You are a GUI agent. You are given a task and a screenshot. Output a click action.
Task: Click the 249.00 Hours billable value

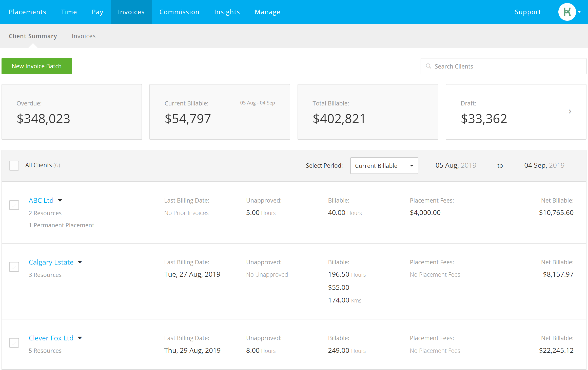(x=347, y=351)
